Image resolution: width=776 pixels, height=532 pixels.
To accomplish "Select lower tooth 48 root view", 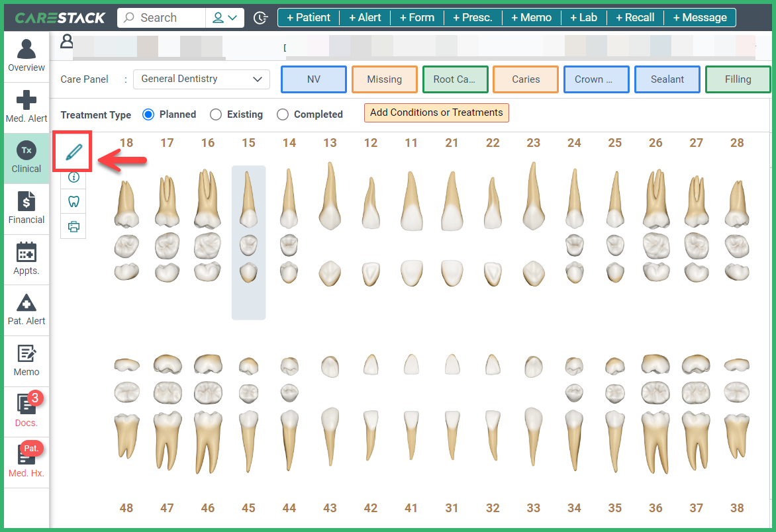I will pos(126,437).
